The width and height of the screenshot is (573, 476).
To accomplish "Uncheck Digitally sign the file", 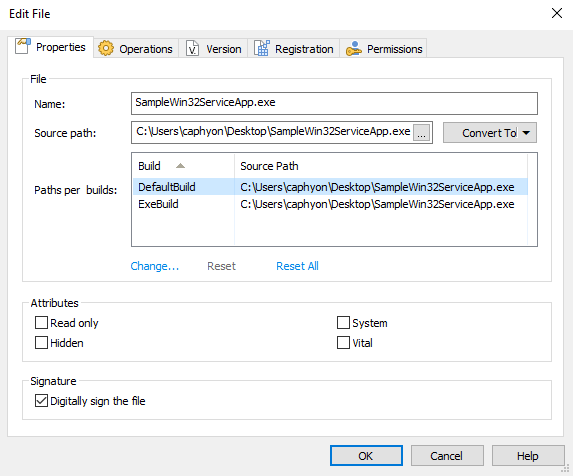I will (41, 401).
